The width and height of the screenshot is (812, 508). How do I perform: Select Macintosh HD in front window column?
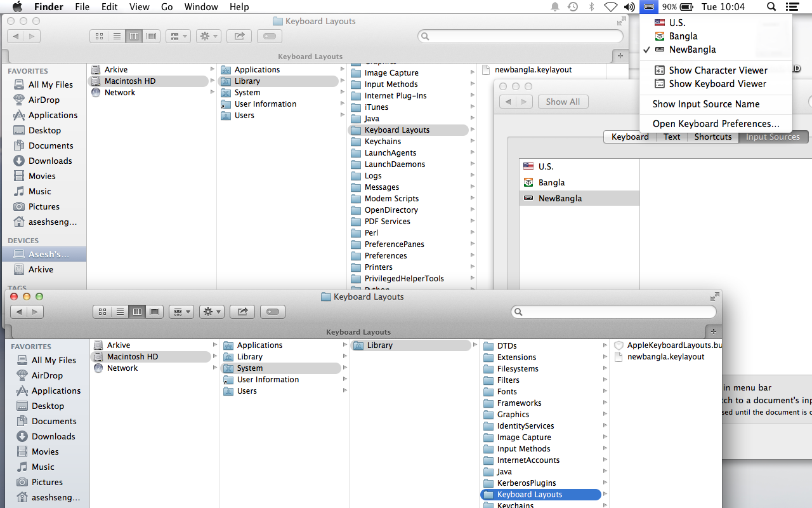click(150, 357)
